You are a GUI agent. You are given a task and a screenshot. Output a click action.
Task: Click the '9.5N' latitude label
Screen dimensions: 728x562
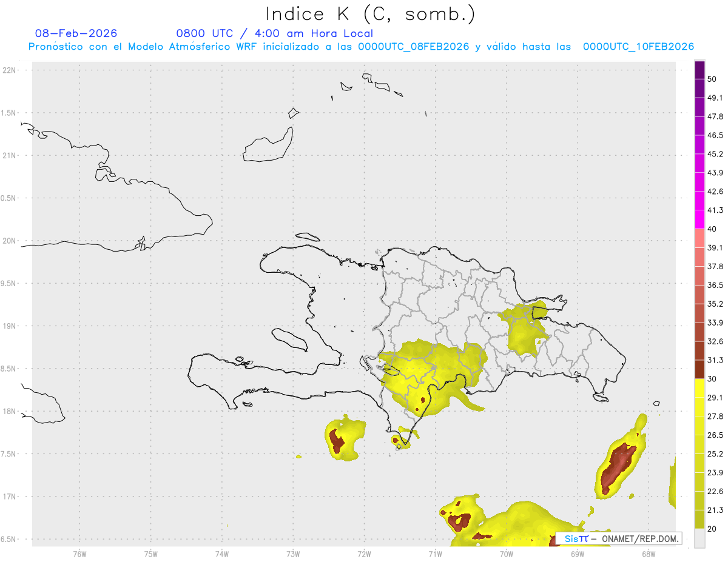9,283
